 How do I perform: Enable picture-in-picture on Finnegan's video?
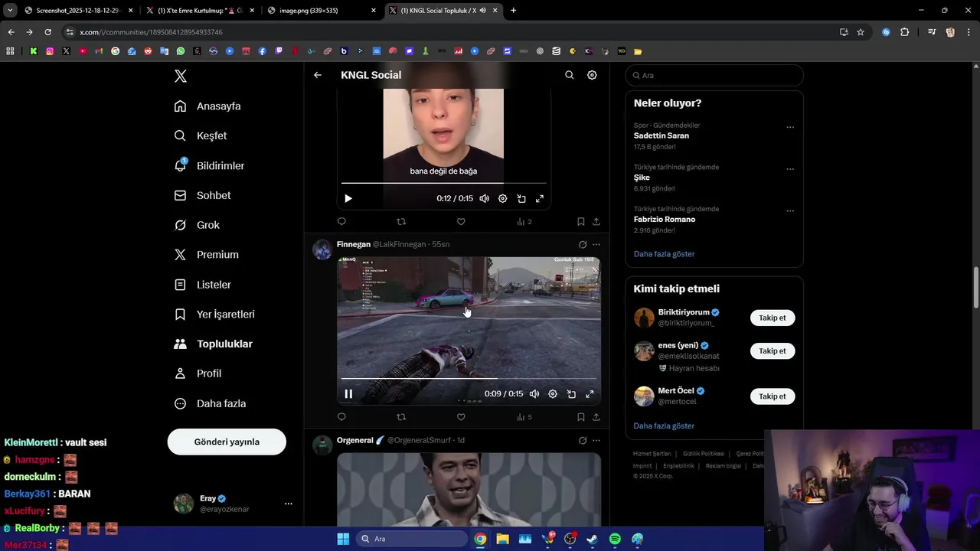click(x=571, y=394)
